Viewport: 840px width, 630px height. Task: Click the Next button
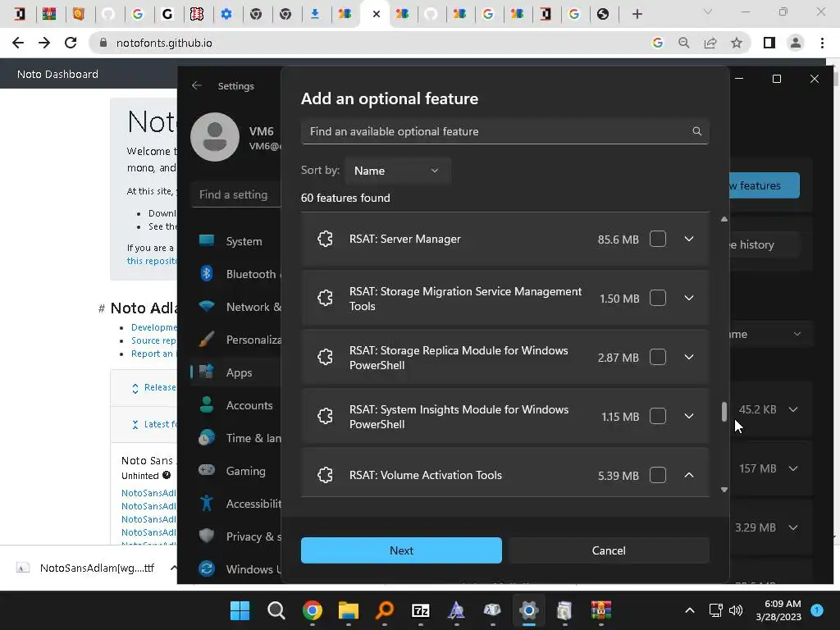(401, 550)
